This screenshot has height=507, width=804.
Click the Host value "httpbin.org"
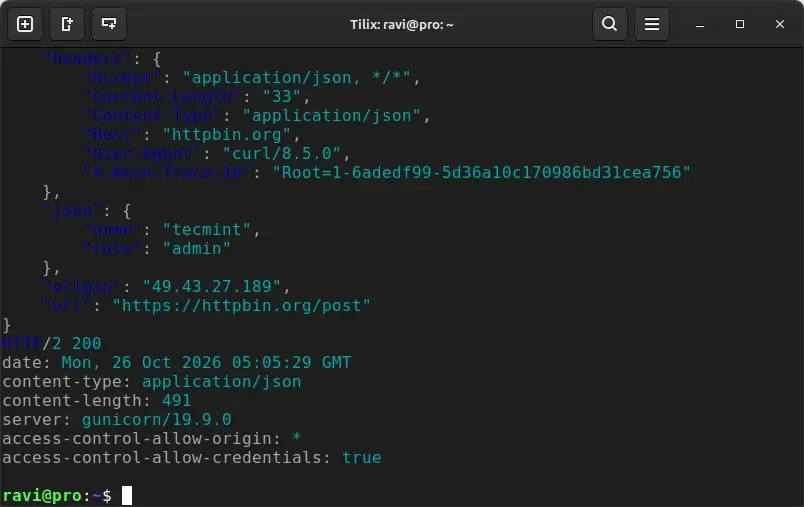pyautogui.click(x=227, y=134)
